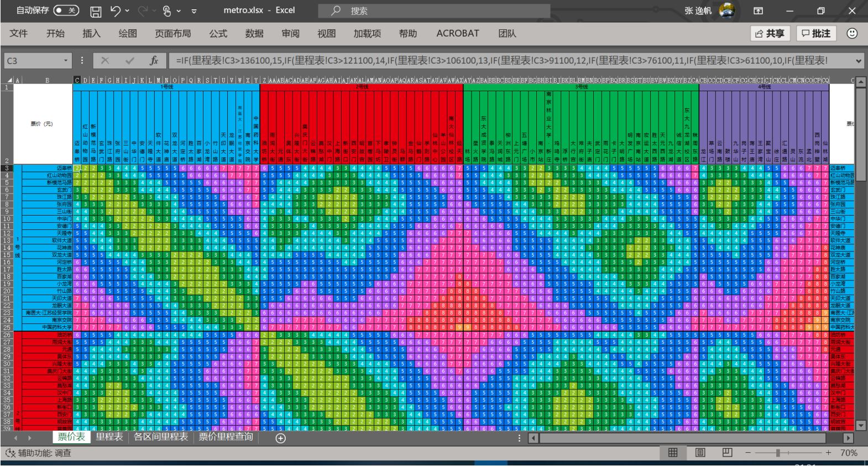This screenshot has height=466, width=868.
Task: Expand the Customize Quick Access Toolbar dropdown
Action: coord(194,11)
